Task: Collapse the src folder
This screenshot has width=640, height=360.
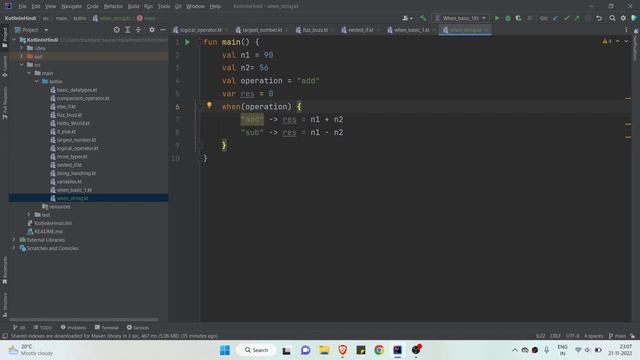Action: point(22,65)
